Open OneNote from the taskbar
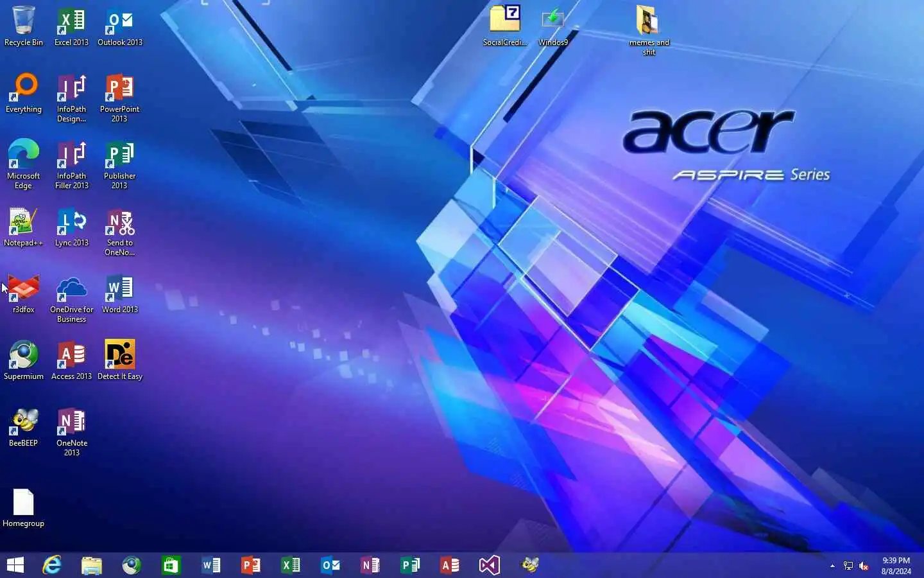The image size is (924, 578). (x=370, y=565)
